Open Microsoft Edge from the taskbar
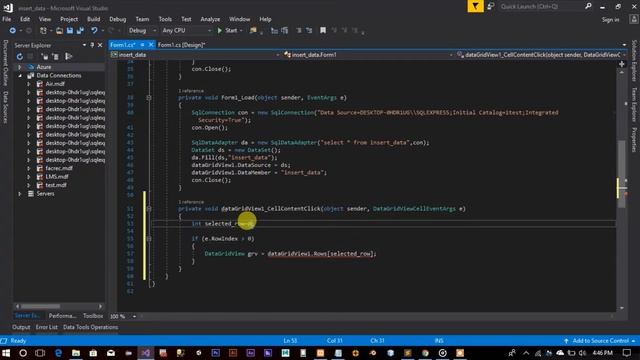Image resolution: width=640 pixels, height=360 pixels. [58, 353]
